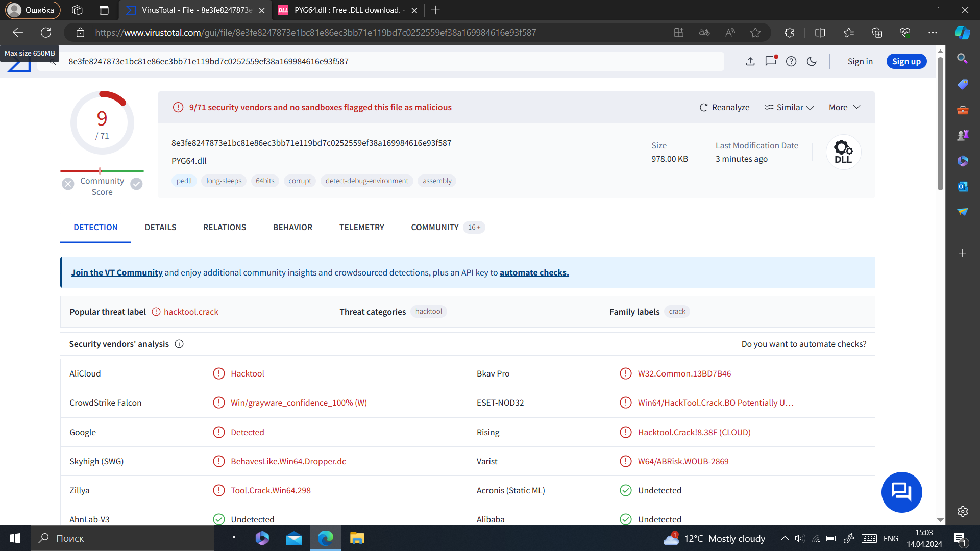Expand the Similar dropdown
The width and height of the screenshot is (980, 551).
(x=789, y=107)
